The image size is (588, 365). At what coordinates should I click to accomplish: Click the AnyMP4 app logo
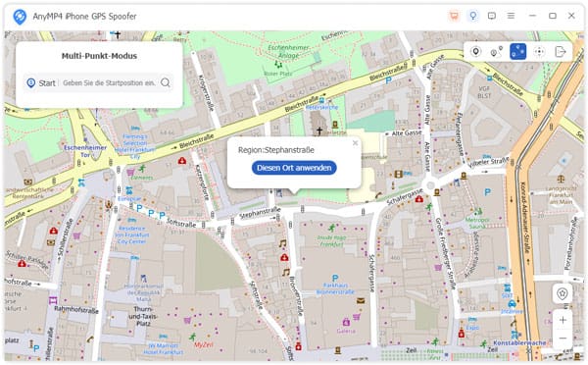pyautogui.click(x=20, y=17)
